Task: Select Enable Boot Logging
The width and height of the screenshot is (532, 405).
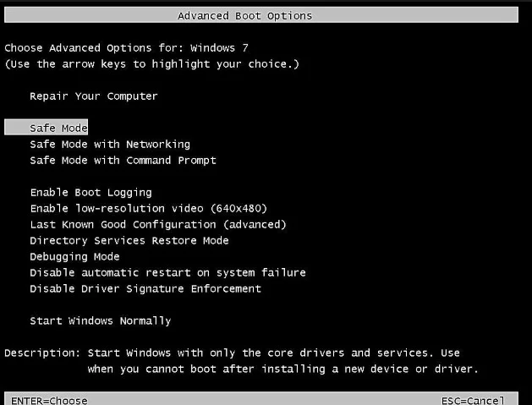Action: [x=91, y=193]
